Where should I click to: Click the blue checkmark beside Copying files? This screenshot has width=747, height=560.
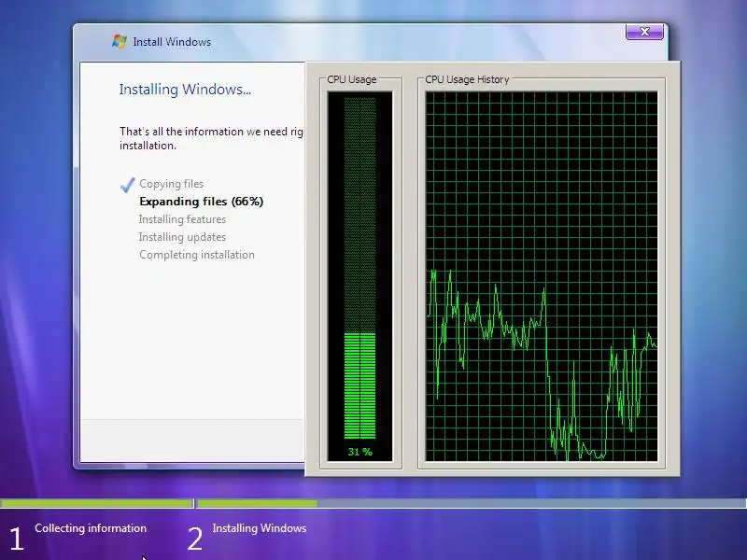128,185
